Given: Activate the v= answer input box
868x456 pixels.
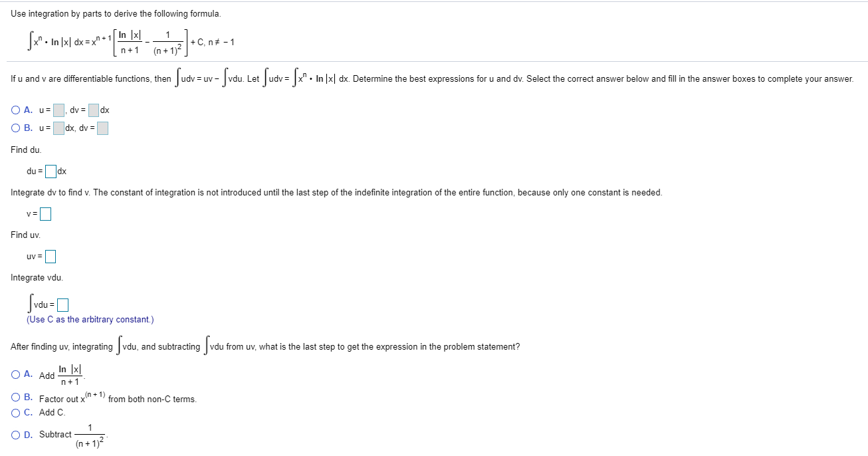Looking at the screenshot, I should pyautogui.click(x=45, y=214).
